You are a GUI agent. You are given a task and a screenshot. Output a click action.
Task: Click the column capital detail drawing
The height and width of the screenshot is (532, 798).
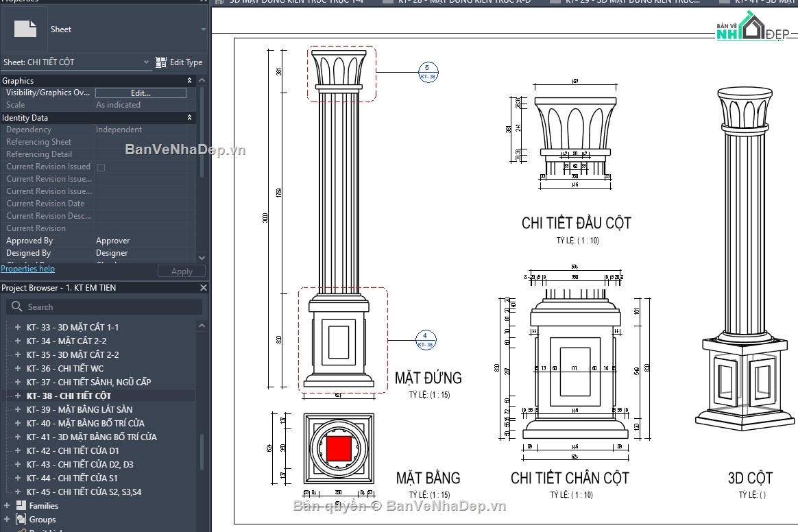(x=575, y=136)
